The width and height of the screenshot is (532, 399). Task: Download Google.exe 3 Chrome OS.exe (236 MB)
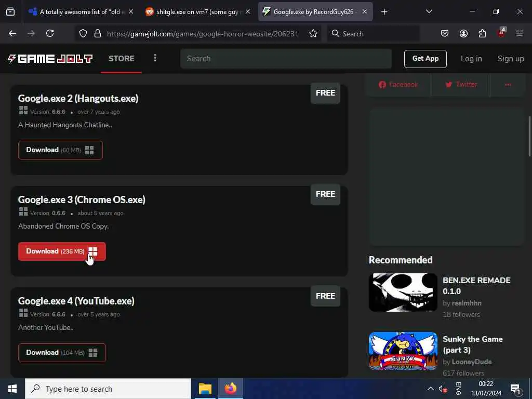pos(62,251)
